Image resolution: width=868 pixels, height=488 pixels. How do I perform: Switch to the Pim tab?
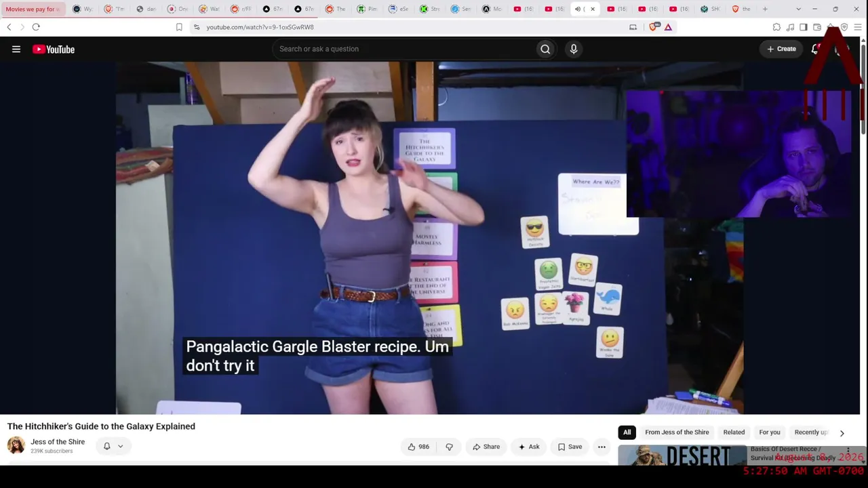pos(367,9)
